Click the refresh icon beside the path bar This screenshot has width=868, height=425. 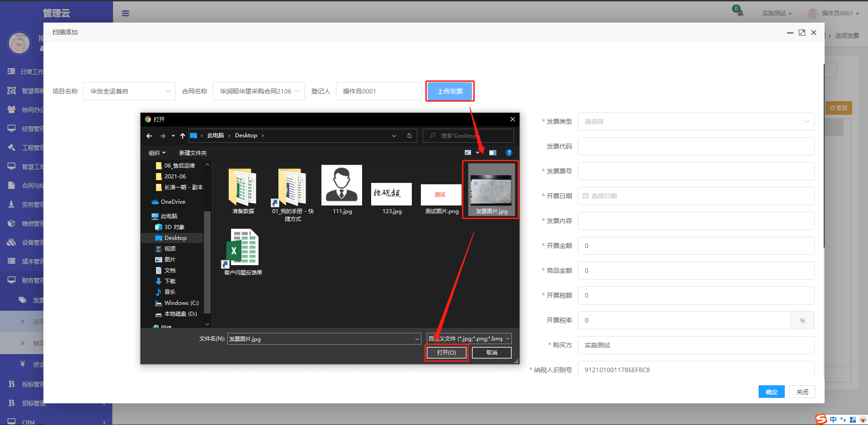[410, 136]
